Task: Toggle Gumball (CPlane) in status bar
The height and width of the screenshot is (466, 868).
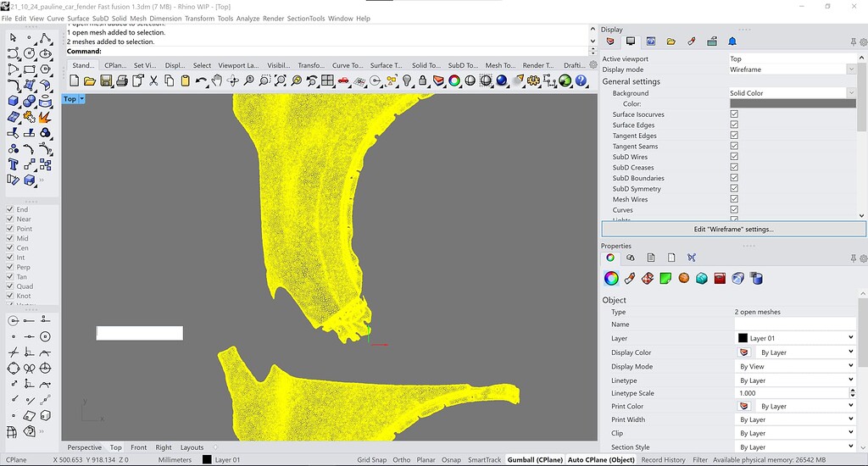Action: [x=535, y=459]
